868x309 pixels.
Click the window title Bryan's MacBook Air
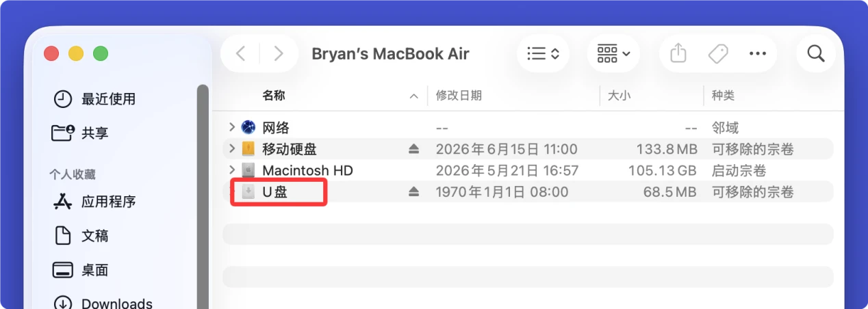[x=390, y=54]
